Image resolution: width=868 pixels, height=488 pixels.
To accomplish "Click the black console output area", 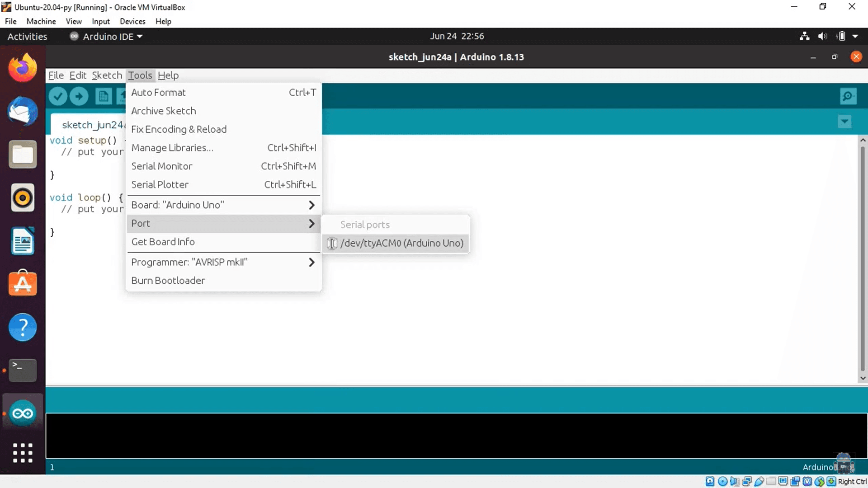I will (457, 436).
